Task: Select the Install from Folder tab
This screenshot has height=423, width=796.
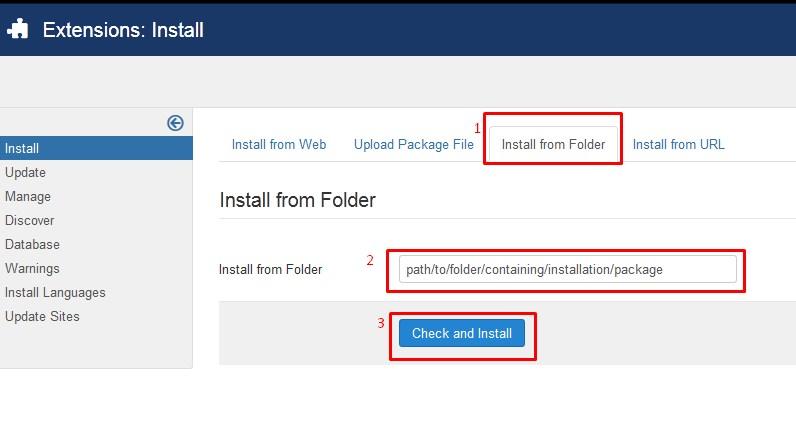Action: pos(553,144)
